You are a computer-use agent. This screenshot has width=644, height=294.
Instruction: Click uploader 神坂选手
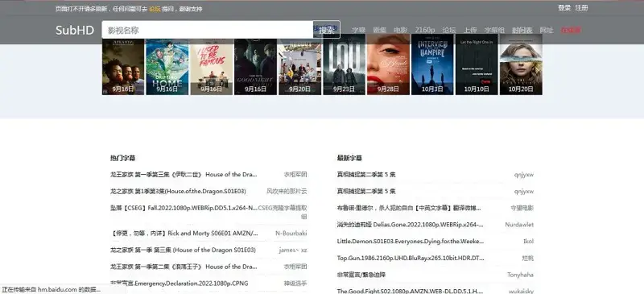(x=295, y=284)
